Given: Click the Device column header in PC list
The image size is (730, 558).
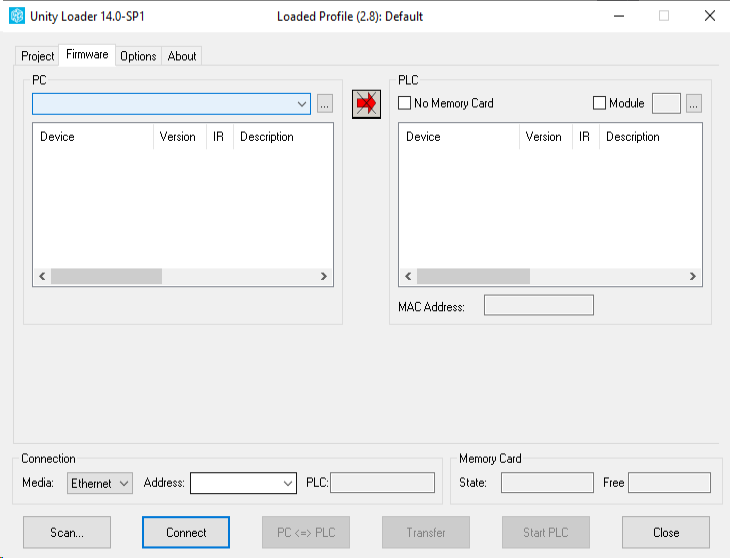Looking at the screenshot, I should pyautogui.click(x=93, y=137).
